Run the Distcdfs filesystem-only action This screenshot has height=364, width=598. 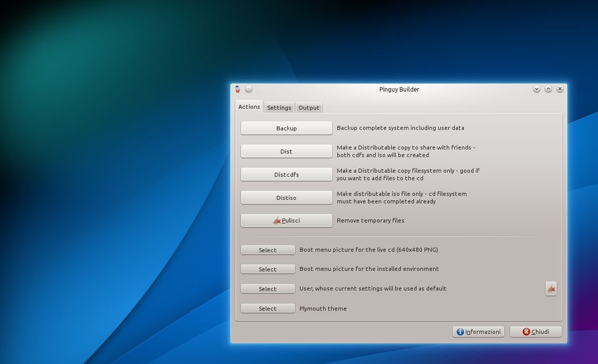(x=286, y=174)
